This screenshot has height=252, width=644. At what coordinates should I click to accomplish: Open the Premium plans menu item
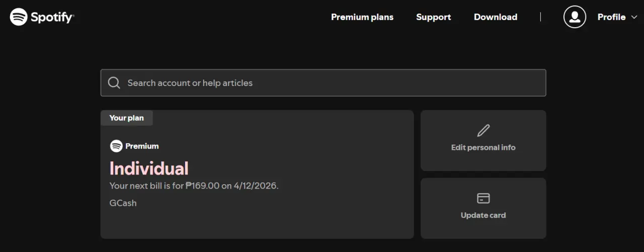tap(362, 17)
